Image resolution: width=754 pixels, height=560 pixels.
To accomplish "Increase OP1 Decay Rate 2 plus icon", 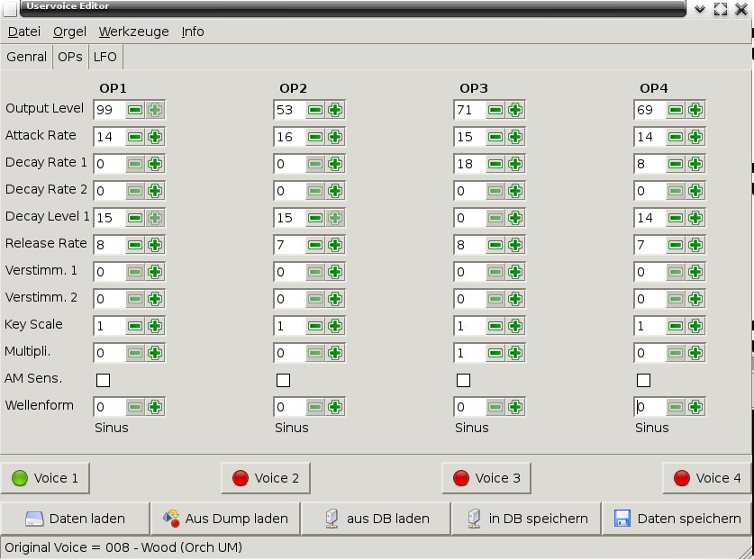I will point(155,191).
